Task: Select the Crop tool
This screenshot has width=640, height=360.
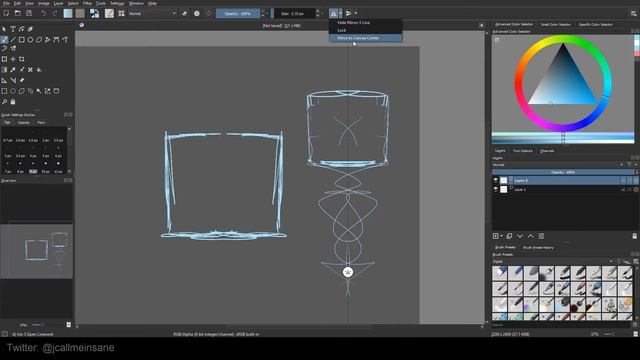Action: (x=22, y=59)
